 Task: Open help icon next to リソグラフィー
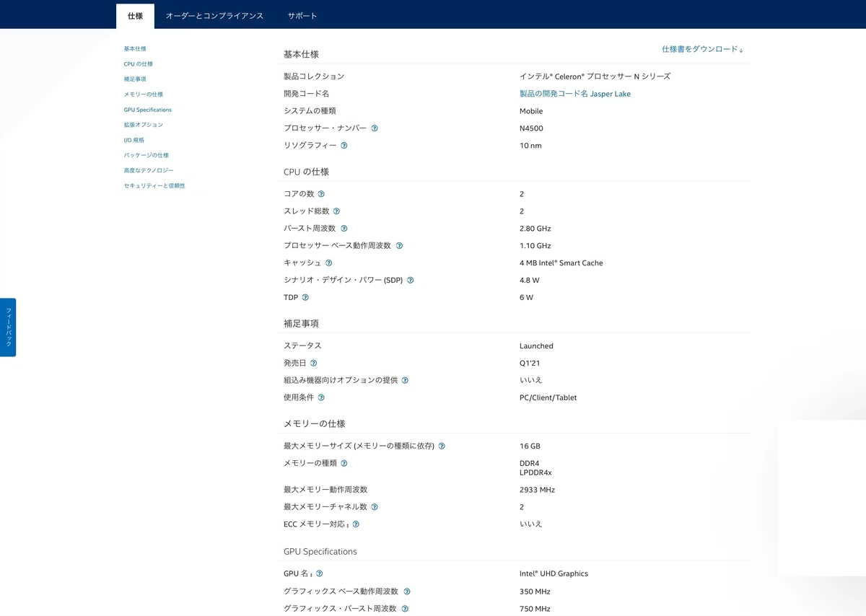coord(344,146)
